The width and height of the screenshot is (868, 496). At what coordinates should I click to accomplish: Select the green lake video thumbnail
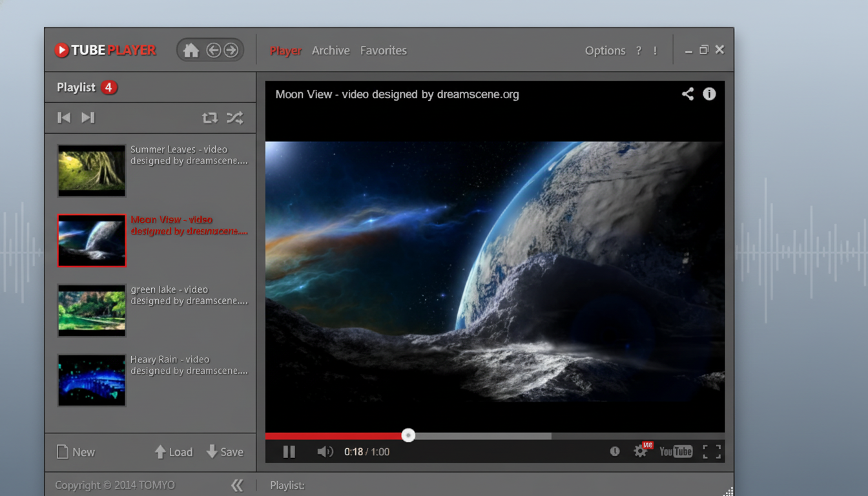point(92,311)
